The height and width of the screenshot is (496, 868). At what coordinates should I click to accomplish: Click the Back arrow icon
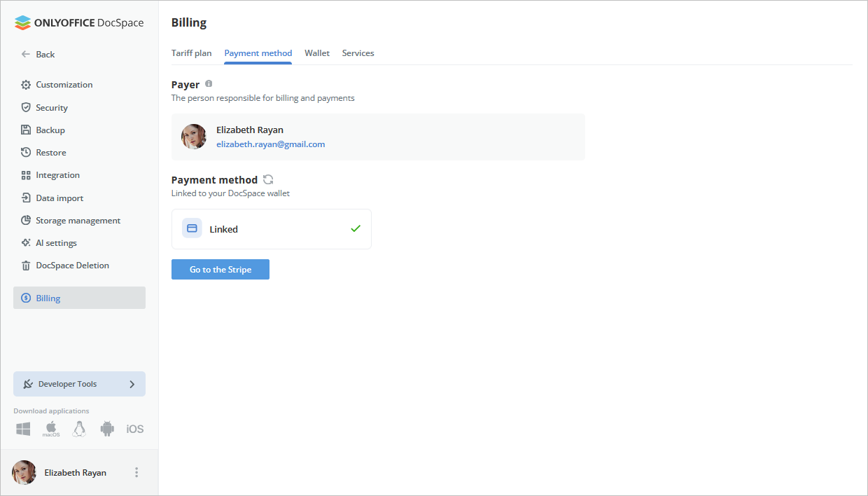point(26,54)
